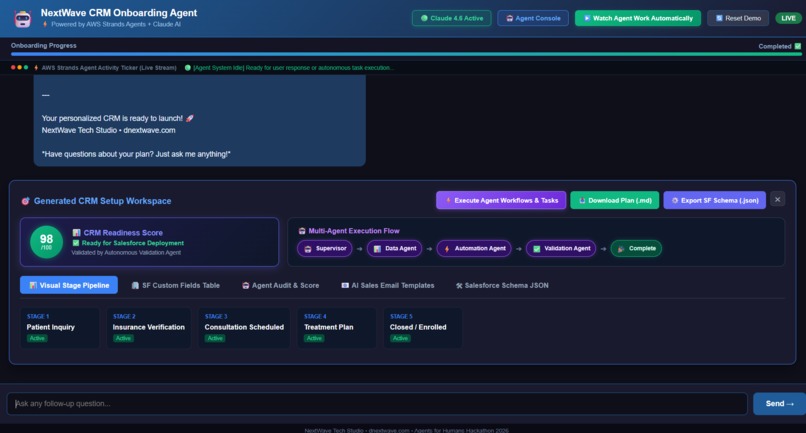Click the Automation Agent lightning icon
The image size is (806, 433).
tap(447, 249)
